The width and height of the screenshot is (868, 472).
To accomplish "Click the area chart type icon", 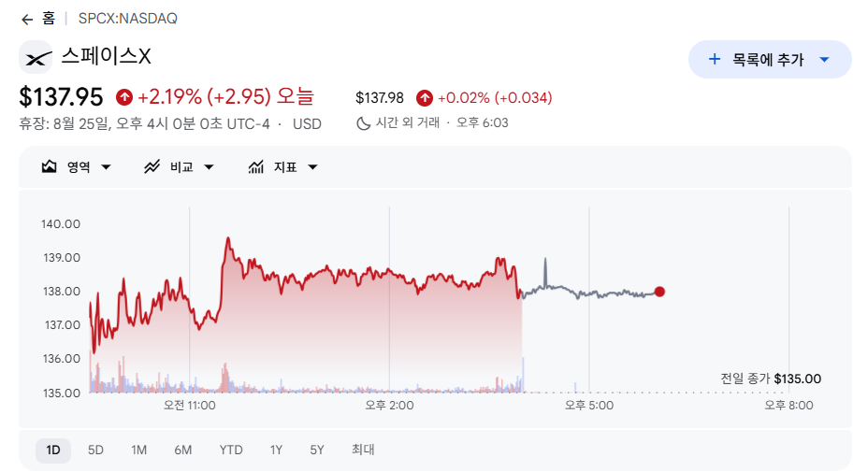I will (x=50, y=166).
